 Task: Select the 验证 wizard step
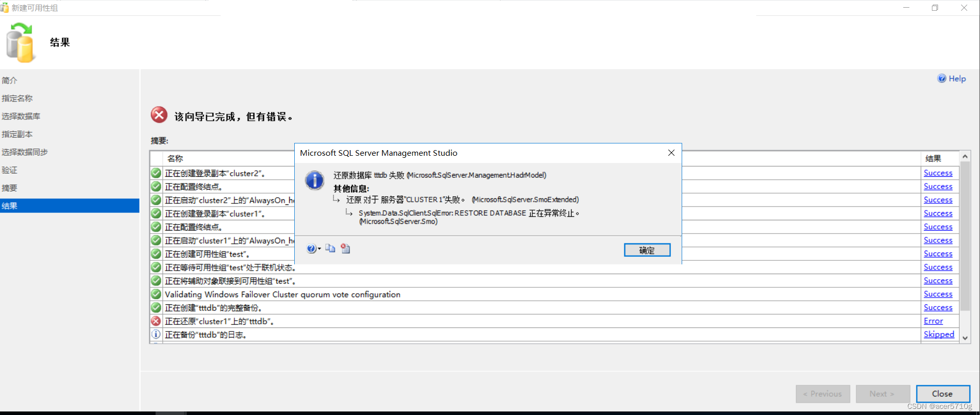tap(10, 170)
